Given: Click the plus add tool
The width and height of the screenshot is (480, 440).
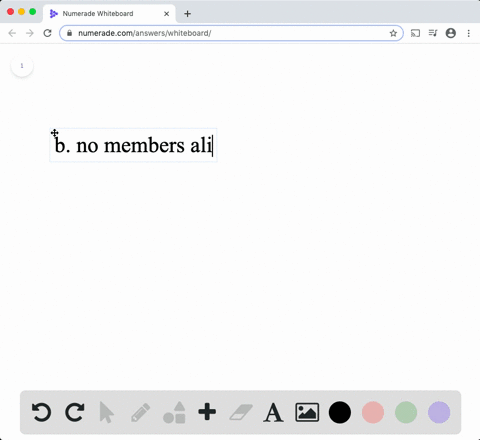Looking at the screenshot, I should 207,412.
